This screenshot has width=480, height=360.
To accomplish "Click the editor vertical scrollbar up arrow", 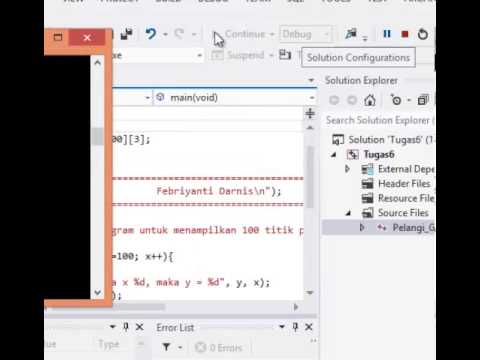I will [x=310, y=127].
